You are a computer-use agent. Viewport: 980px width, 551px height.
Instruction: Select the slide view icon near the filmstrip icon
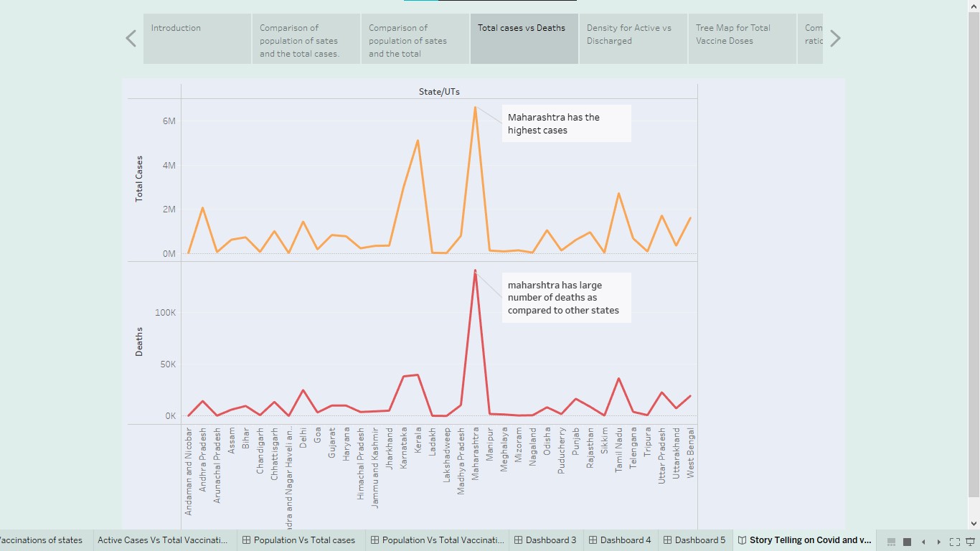click(x=907, y=540)
